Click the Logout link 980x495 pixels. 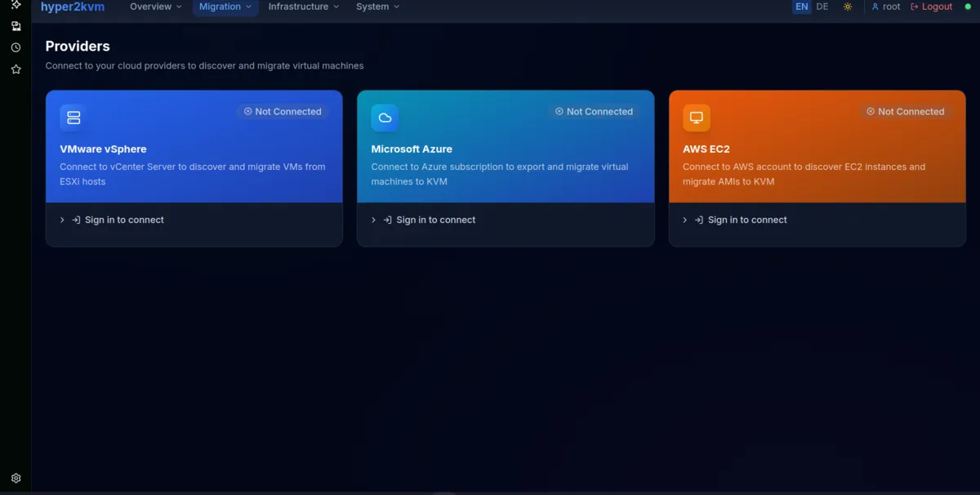(931, 7)
